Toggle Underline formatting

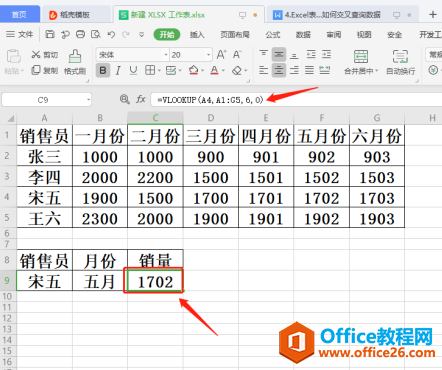coord(133,70)
